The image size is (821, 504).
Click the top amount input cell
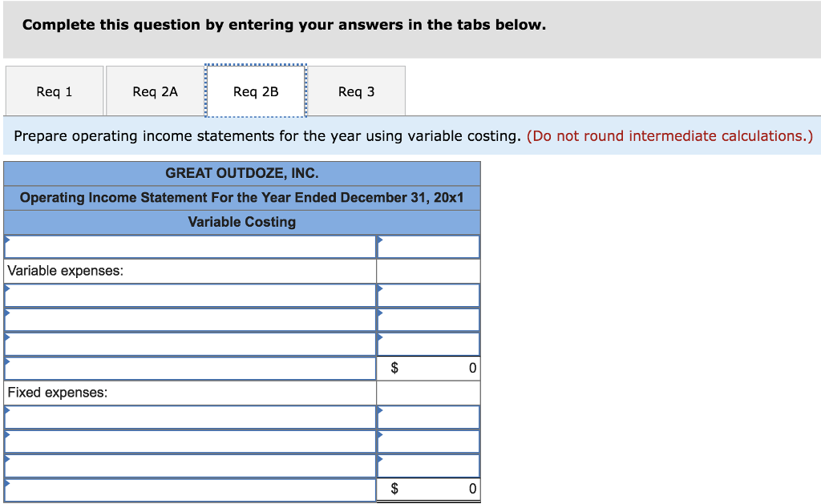point(427,246)
